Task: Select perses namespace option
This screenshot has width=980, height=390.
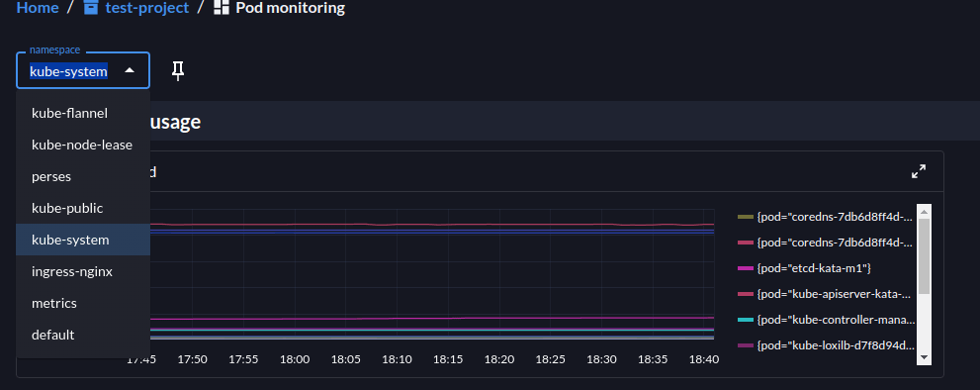Action: pos(83,176)
